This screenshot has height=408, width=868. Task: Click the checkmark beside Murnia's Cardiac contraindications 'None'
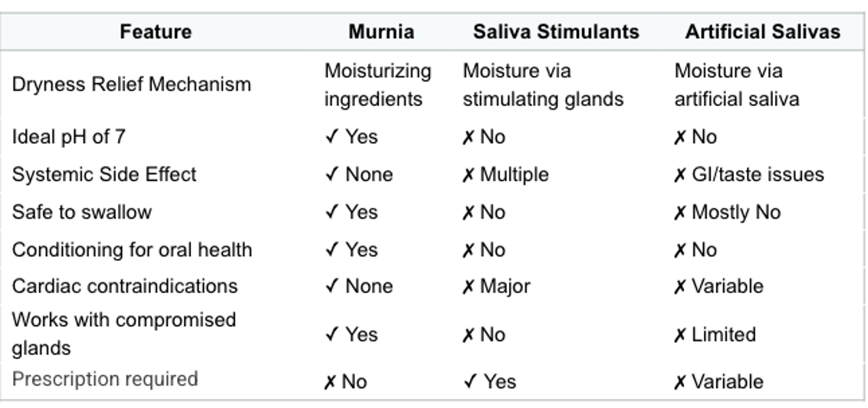coord(331,287)
